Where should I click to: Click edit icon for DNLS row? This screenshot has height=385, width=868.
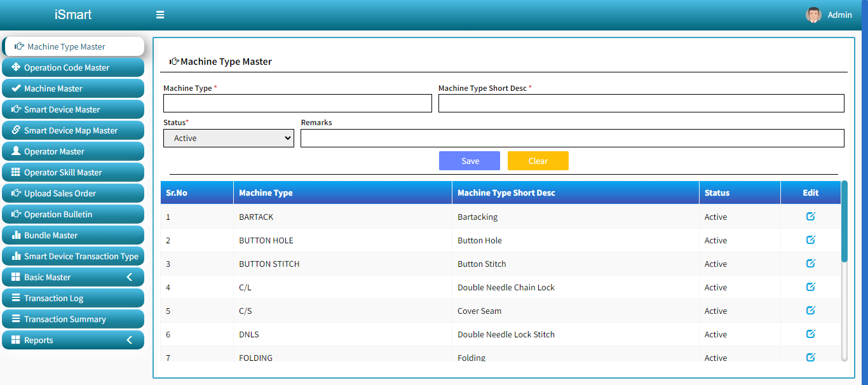(x=810, y=334)
